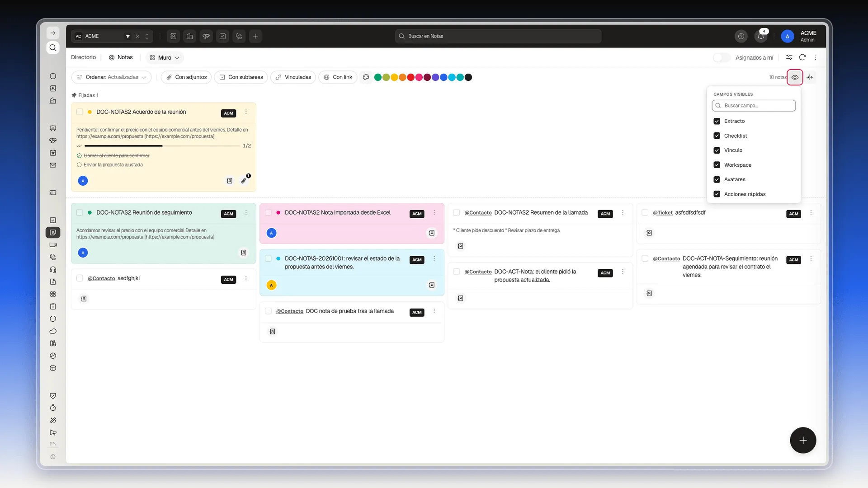868x488 pixels.
Task: Filter by Con subtareas
Action: point(241,77)
